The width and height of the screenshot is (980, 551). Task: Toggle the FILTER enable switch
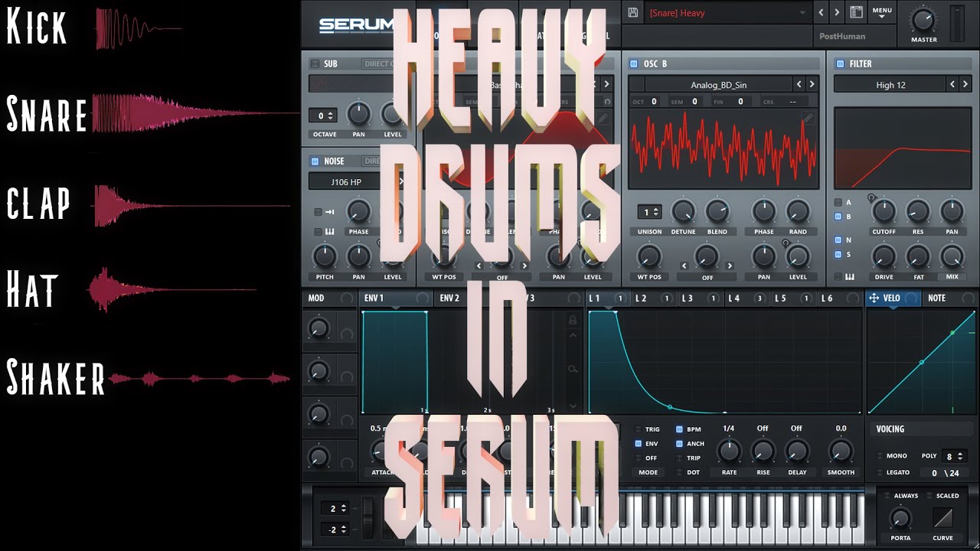840,64
